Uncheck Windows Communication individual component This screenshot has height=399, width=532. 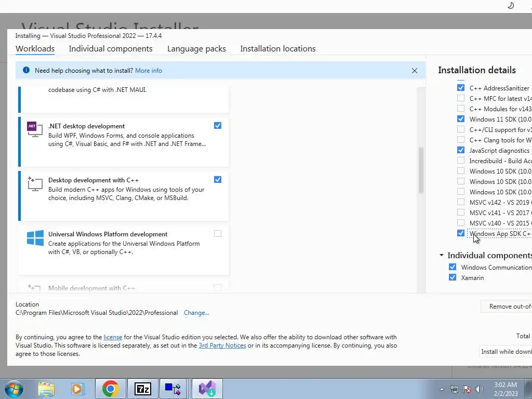click(453, 267)
